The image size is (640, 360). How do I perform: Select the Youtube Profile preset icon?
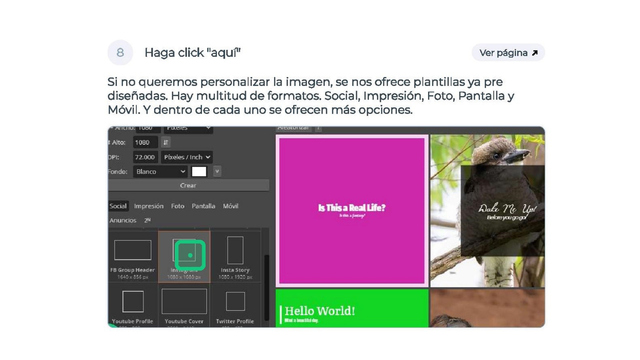pos(133,302)
